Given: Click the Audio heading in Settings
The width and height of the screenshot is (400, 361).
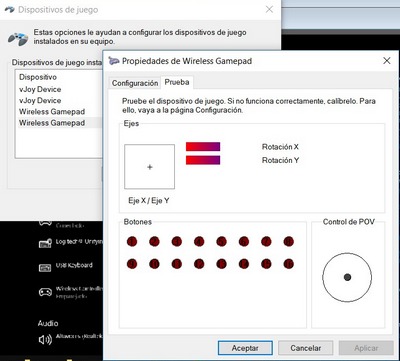Looking at the screenshot, I should click(x=48, y=323).
